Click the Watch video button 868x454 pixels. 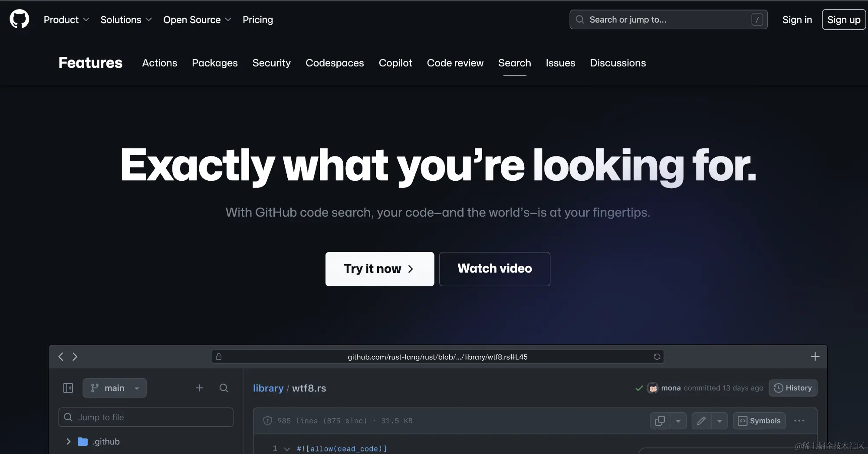tap(495, 269)
